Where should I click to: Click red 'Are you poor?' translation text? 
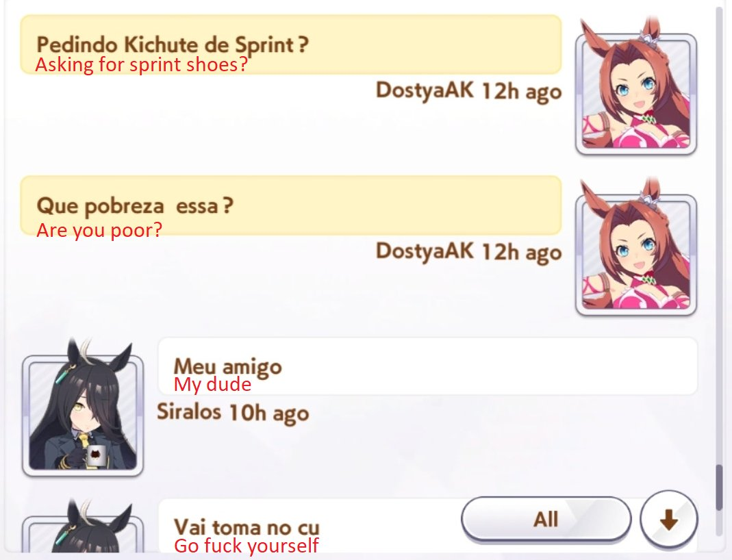(99, 230)
